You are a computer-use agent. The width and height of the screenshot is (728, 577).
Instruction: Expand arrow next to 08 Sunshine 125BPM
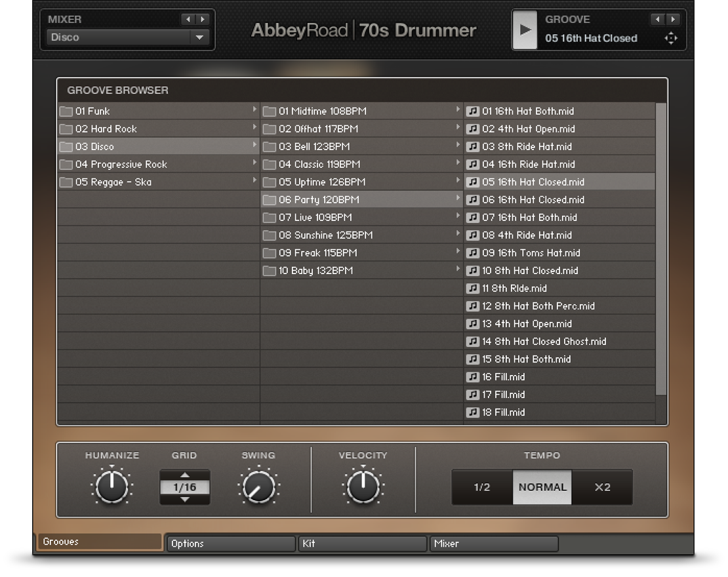[458, 233]
